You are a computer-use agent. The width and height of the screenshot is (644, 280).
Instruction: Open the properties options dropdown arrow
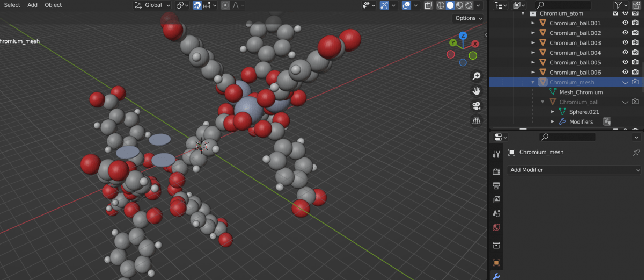(636, 137)
